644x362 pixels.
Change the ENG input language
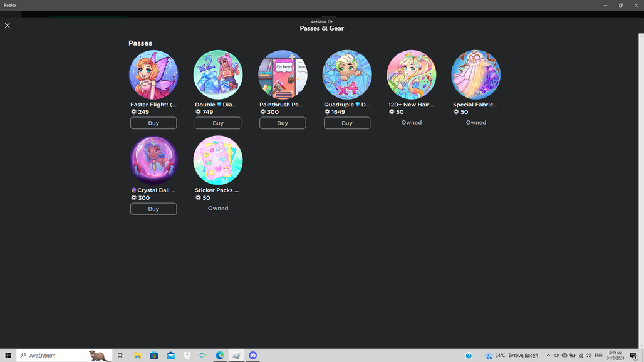[598, 356]
